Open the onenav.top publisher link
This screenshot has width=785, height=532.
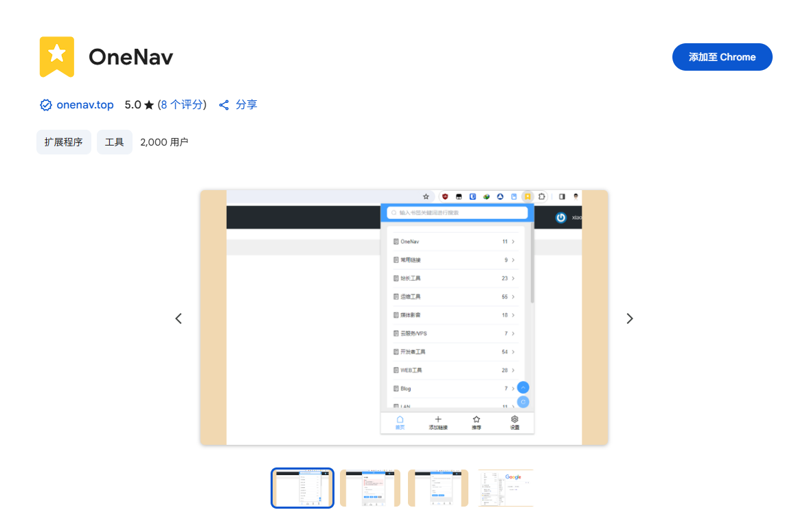pos(85,104)
